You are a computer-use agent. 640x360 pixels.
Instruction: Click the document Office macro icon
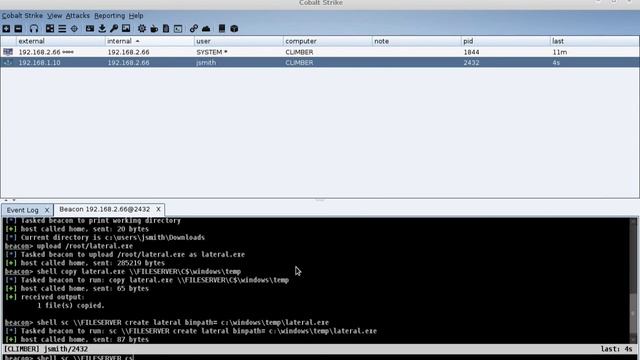click(166, 29)
